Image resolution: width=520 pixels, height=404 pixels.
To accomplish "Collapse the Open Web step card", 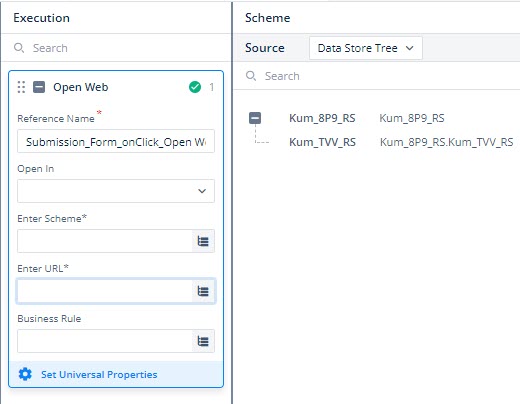I will pos(39,87).
